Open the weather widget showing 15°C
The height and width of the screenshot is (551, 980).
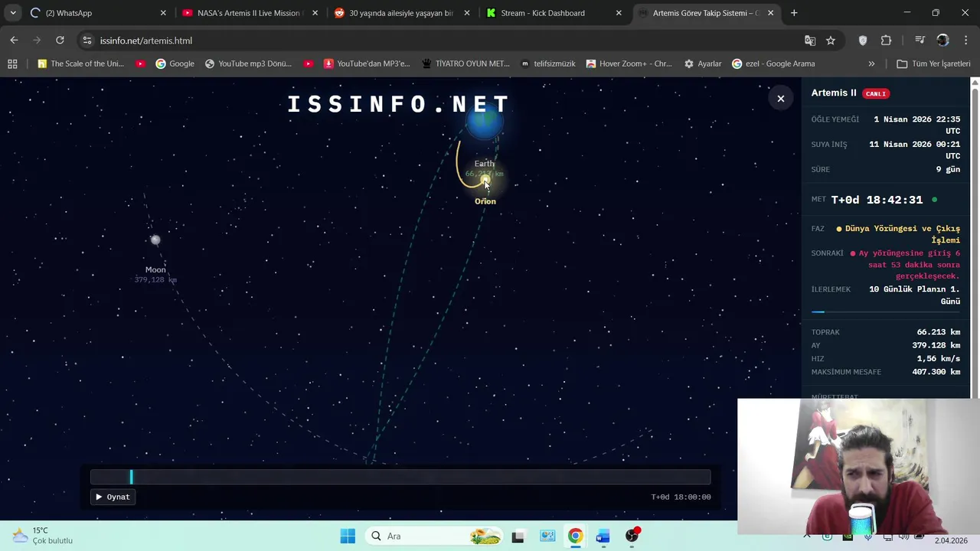point(44,536)
